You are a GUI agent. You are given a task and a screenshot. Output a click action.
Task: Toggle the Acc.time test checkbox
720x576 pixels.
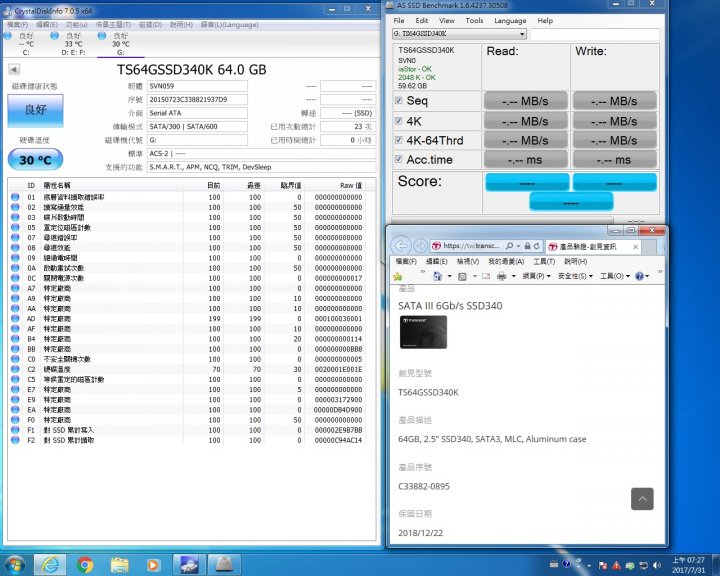(398, 159)
